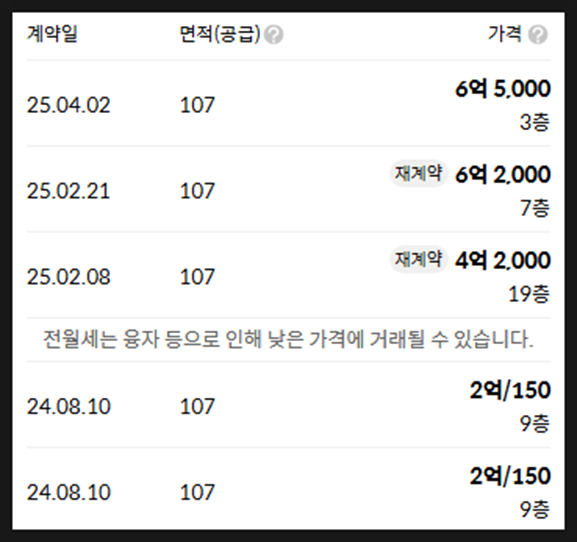Select the 면적(공급) column header

(220, 34)
